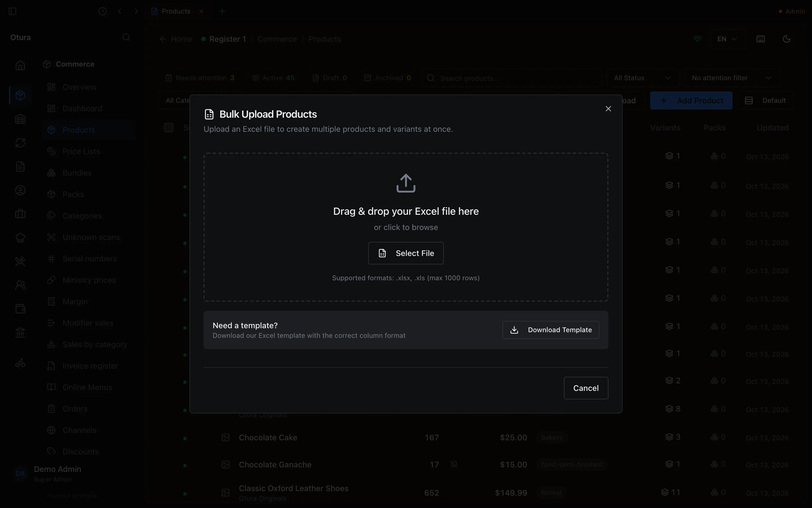Viewport: 812px width, 508px height.
Task: Open the on-screen keyboard icon
Action: (760, 39)
